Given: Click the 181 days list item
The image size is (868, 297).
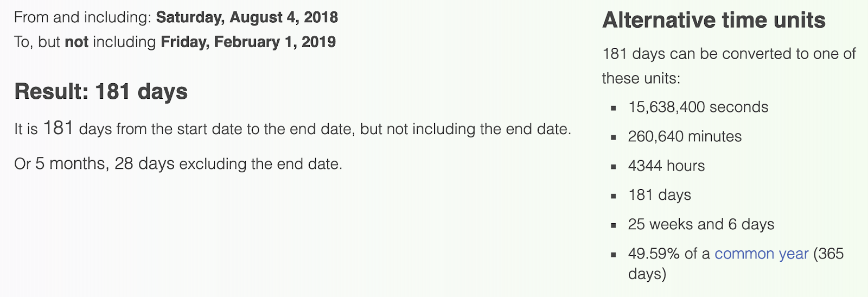Looking at the screenshot, I should click(x=660, y=195).
